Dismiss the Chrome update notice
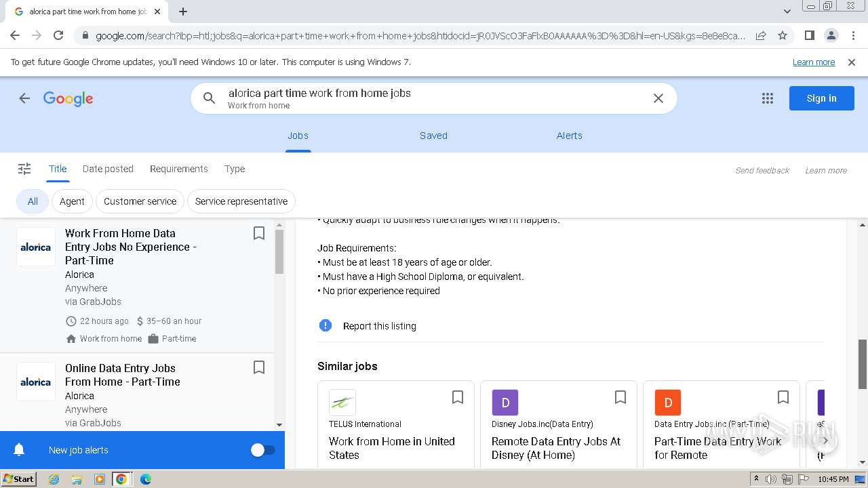Screen dimensions: 868x488 852,62
